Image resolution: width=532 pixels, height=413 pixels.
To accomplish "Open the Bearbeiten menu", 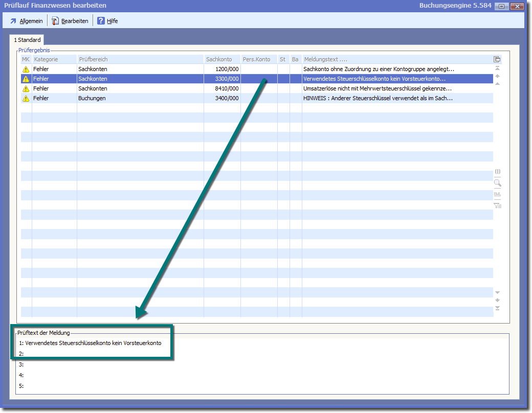I will [70, 21].
